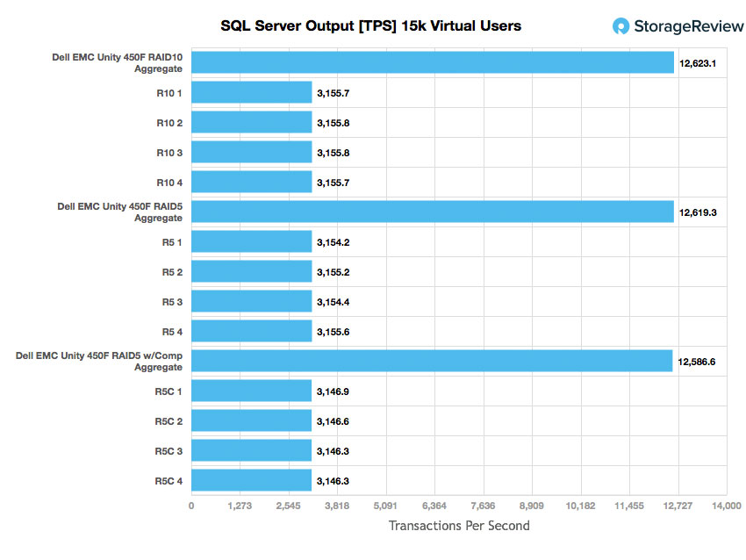Click the R5C 4 value label 3,146.3

click(333, 482)
